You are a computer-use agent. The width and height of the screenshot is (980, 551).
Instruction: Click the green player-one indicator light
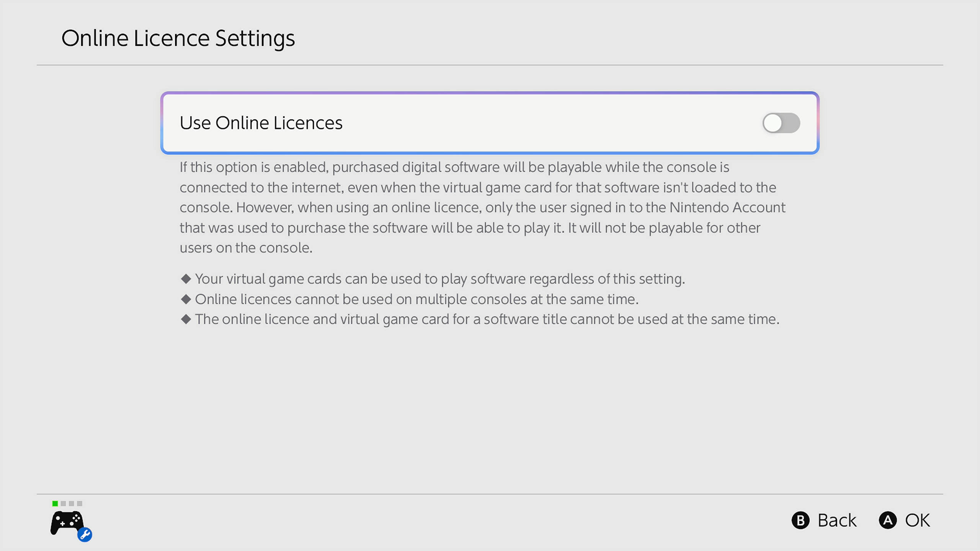coord(55,504)
